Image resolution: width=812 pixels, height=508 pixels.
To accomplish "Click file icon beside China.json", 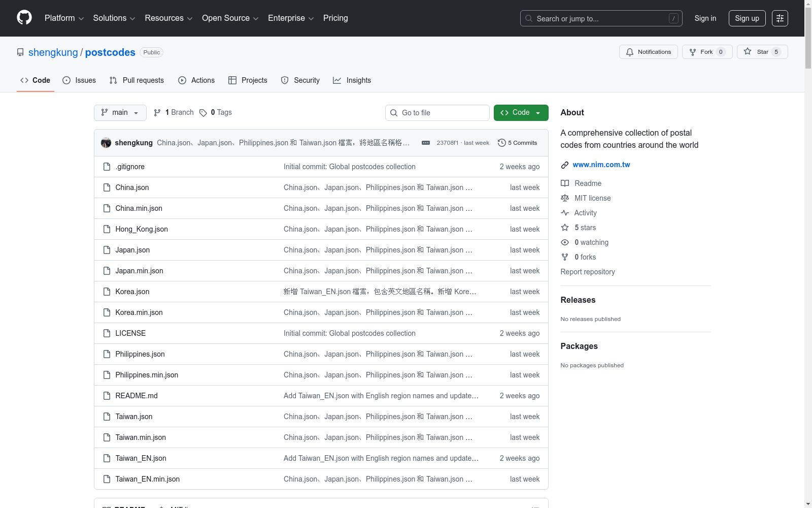I will click(107, 187).
